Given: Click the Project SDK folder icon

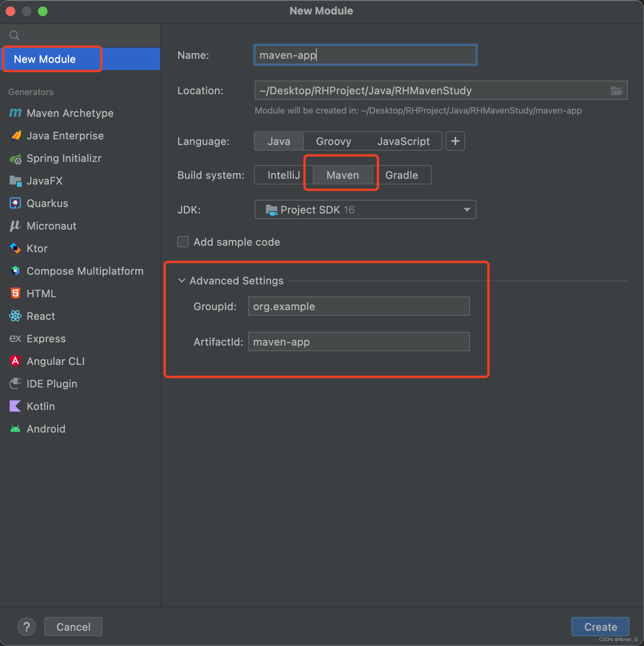Looking at the screenshot, I should pos(272,210).
